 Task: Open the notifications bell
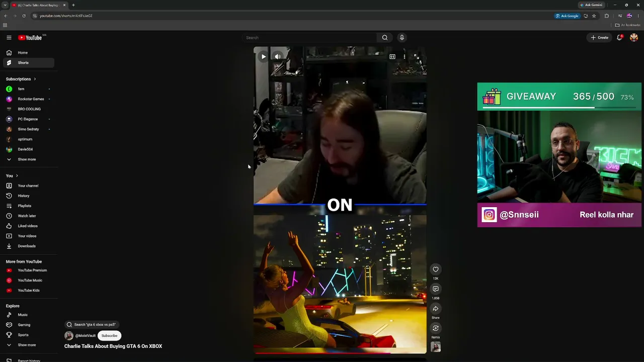click(x=620, y=38)
